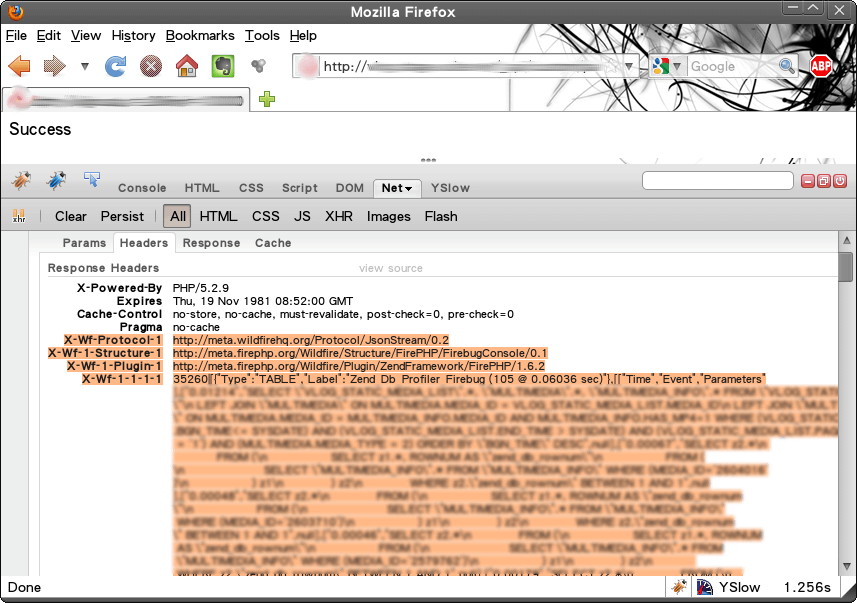This screenshot has height=603, width=857.
Task: Show All request types filter
Action: click(178, 216)
